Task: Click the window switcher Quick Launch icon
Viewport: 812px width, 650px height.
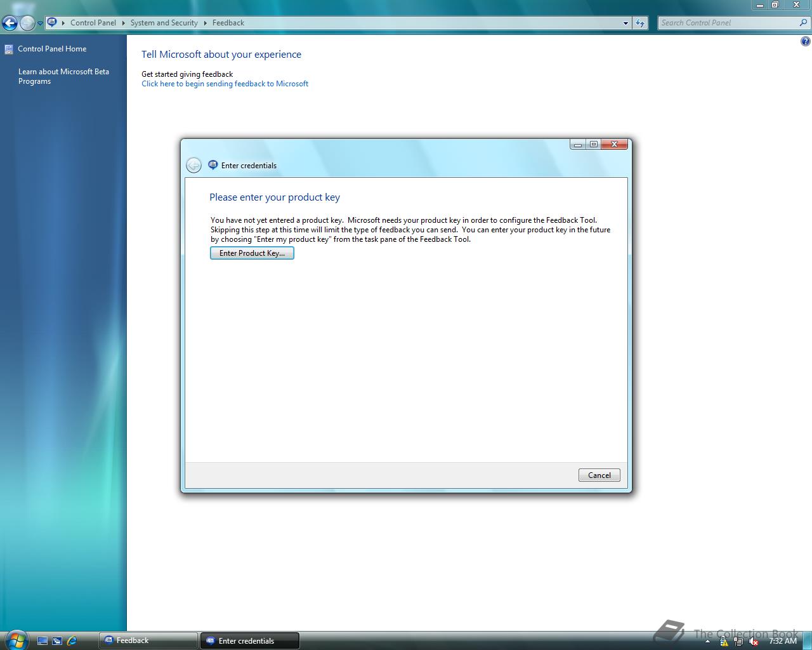Action: pyautogui.click(x=56, y=640)
